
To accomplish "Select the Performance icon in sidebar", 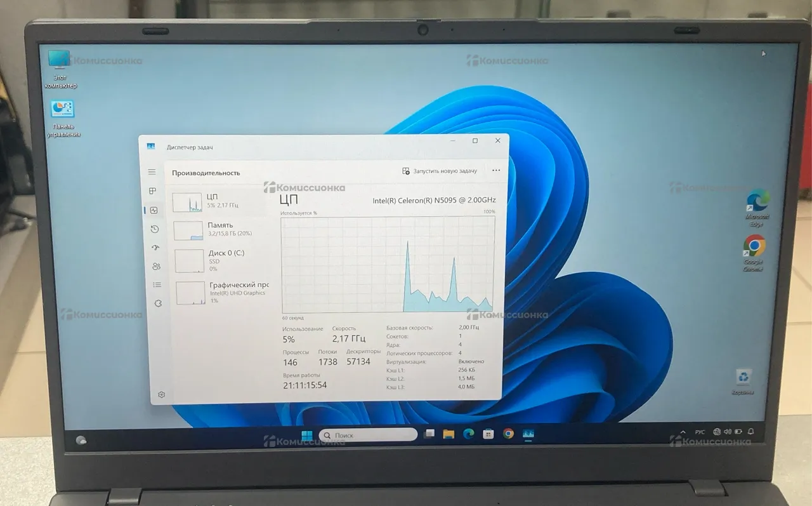I will pyautogui.click(x=154, y=210).
